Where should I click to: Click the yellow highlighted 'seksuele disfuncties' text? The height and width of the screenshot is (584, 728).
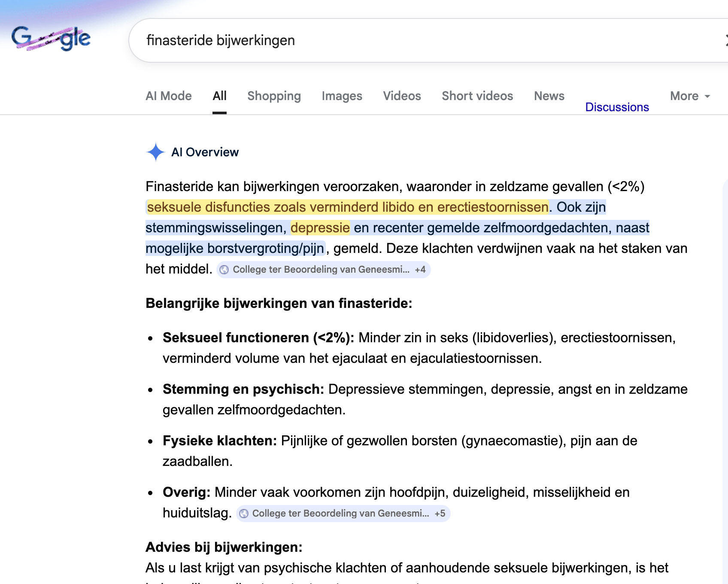[348, 207]
